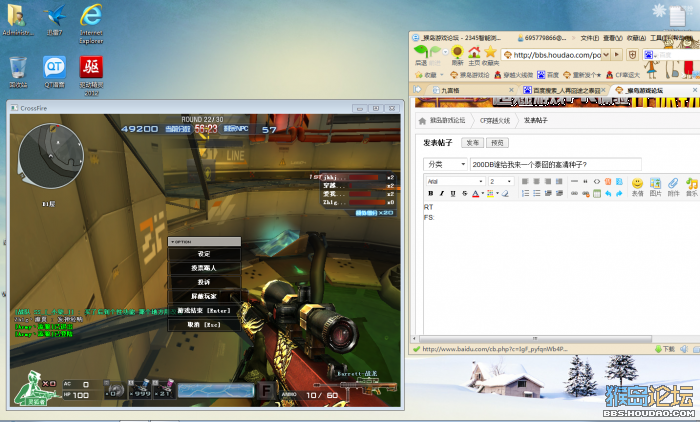Switch to the first browser tab

[471, 90]
